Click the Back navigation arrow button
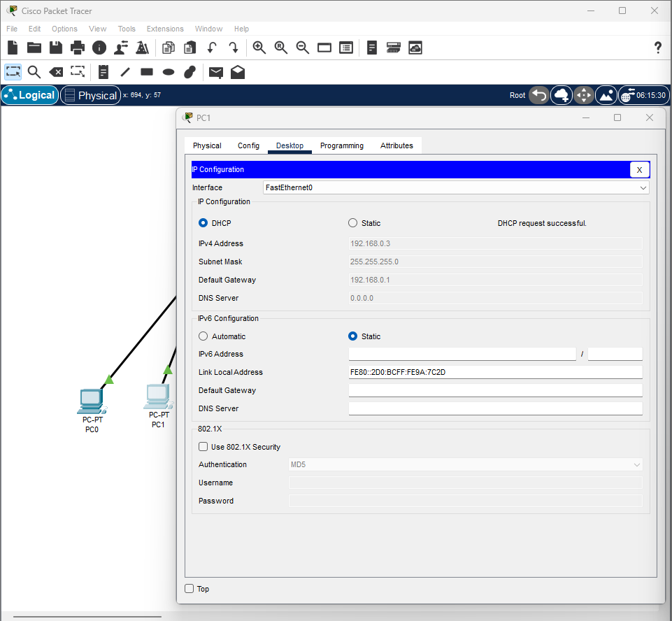The image size is (672, 621). point(539,95)
